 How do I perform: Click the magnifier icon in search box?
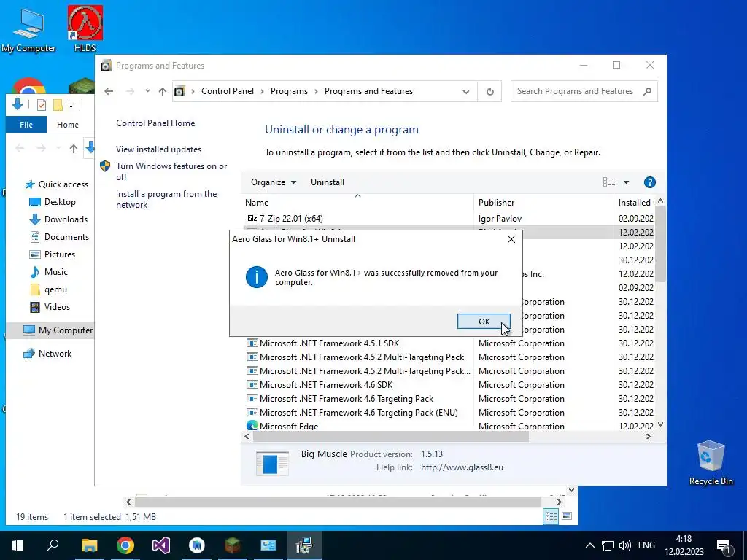(x=647, y=91)
